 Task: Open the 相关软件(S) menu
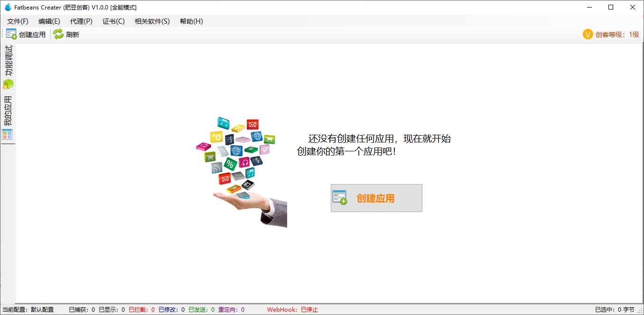(152, 21)
